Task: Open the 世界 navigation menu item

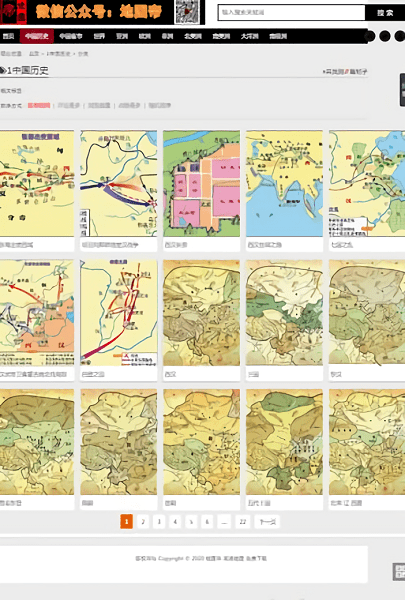Action: 99,36
